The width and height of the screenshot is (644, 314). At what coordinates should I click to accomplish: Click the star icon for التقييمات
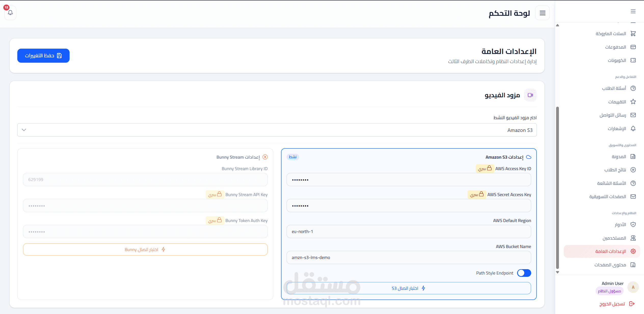tap(633, 102)
